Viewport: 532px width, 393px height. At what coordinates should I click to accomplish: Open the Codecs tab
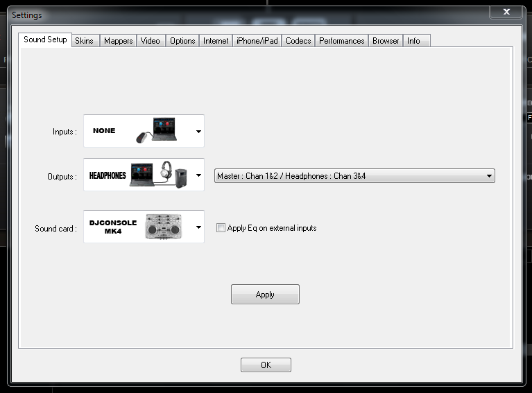click(x=298, y=41)
